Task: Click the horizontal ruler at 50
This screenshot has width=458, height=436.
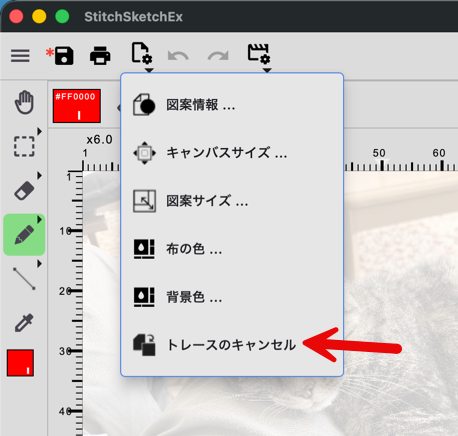Action: 379,153
